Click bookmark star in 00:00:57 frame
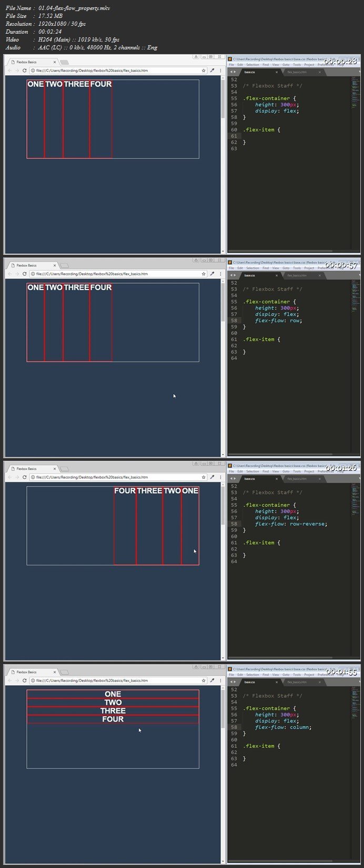Viewport: 364px width, 868px height. click(x=204, y=274)
